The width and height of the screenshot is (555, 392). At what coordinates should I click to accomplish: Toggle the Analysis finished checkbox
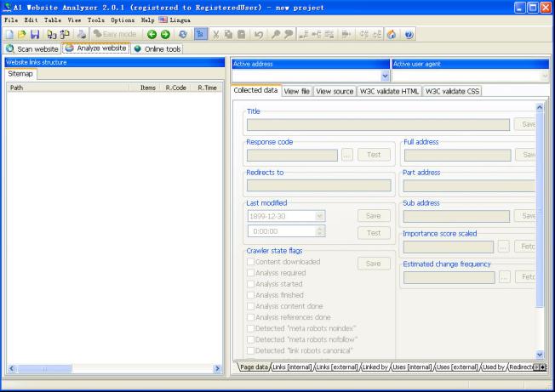tap(250, 295)
